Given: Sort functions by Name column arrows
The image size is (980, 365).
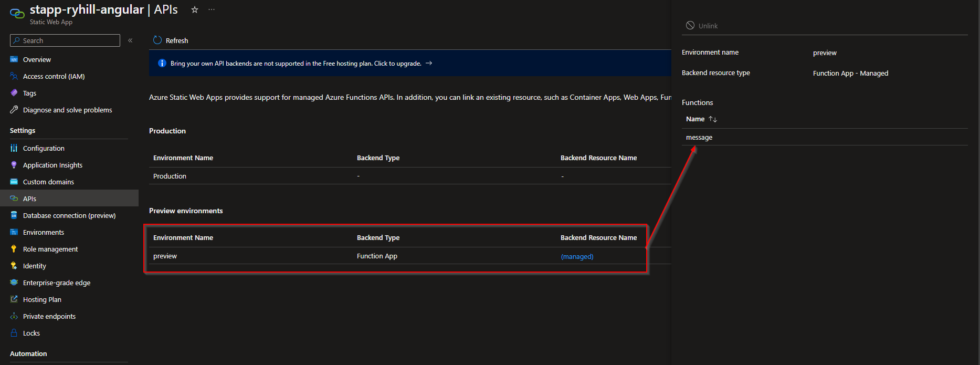Looking at the screenshot, I should (713, 119).
